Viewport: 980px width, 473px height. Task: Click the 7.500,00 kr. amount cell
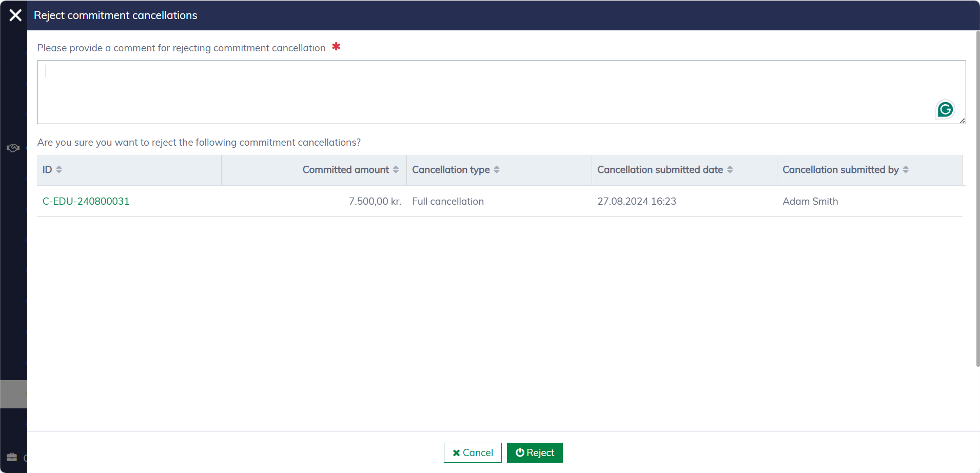point(375,201)
